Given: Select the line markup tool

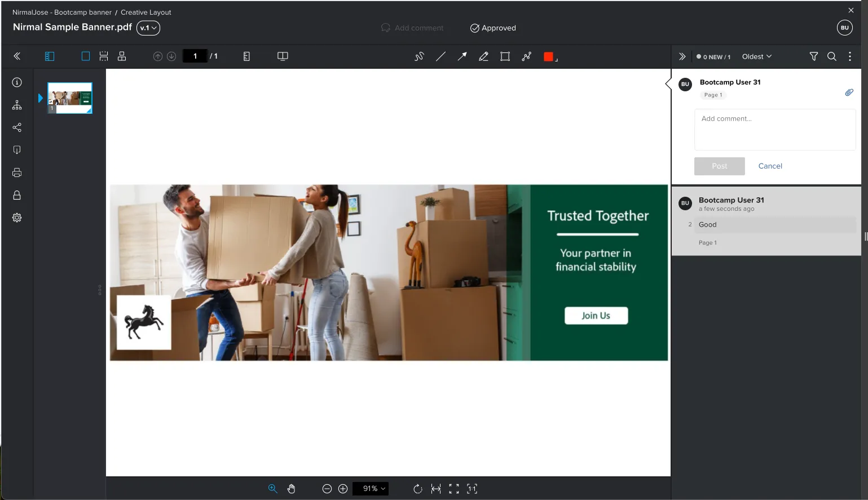Looking at the screenshot, I should pyautogui.click(x=440, y=56).
